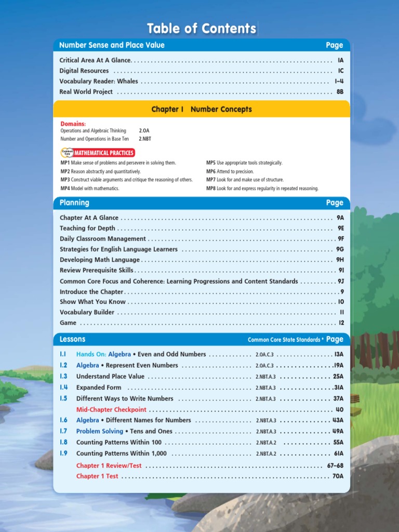Click the red Domains: label
This screenshot has width=399, height=532.
coord(73,124)
